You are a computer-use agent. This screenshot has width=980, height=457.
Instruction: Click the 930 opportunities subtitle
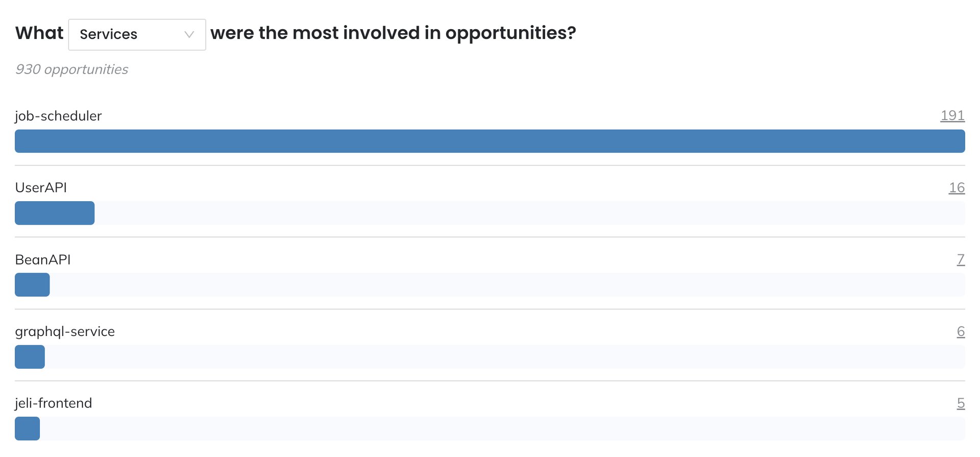[x=72, y=69]
